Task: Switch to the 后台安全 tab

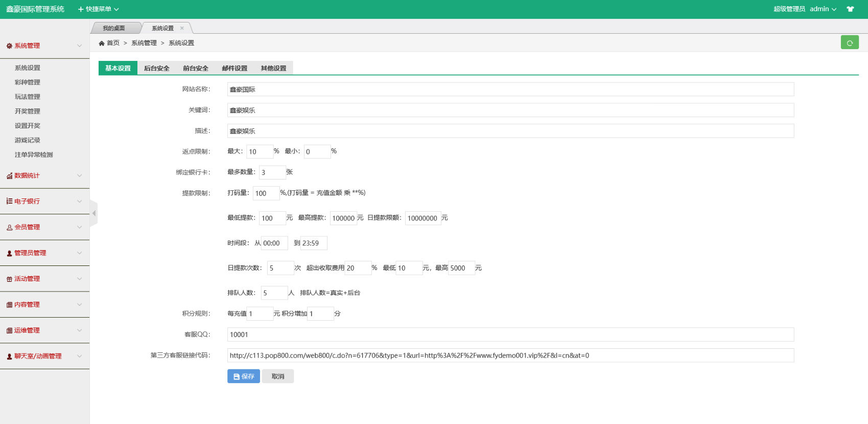Action: tap(156, 69)
